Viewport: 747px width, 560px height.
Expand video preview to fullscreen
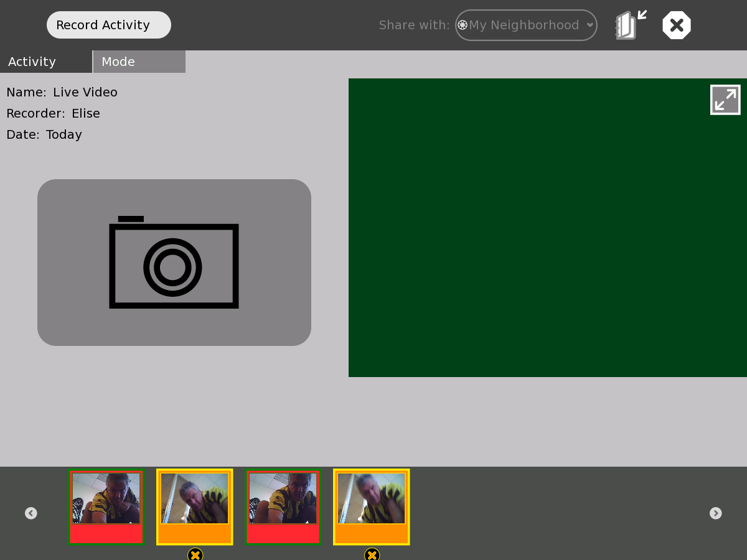click(725, 100)
